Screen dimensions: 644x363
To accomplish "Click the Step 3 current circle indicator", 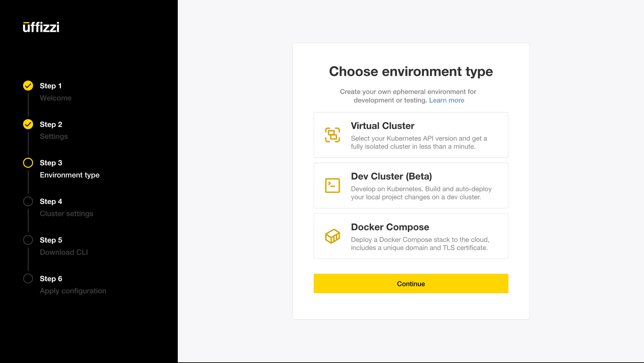I will click(28, 163).
